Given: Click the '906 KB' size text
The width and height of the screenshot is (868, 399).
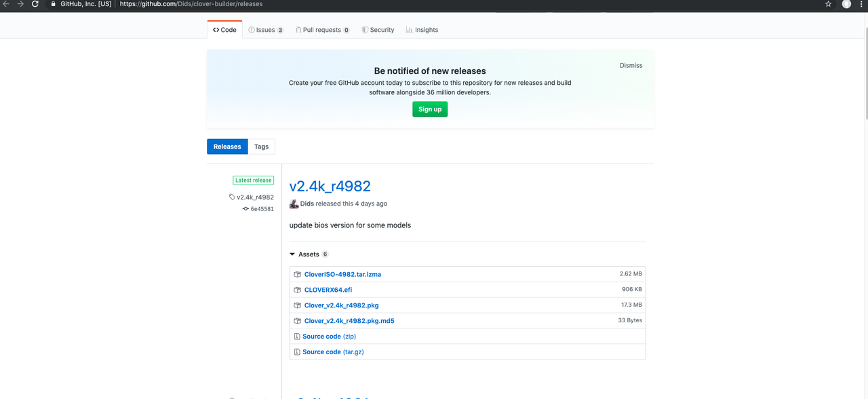Looking at the screenshot, I should (632, 290).
